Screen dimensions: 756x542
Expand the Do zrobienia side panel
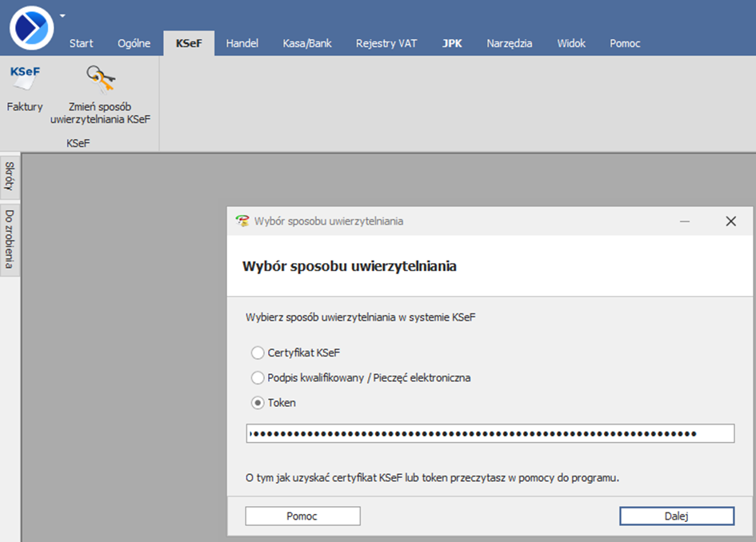pyautogui.click(x=10, y=238)
